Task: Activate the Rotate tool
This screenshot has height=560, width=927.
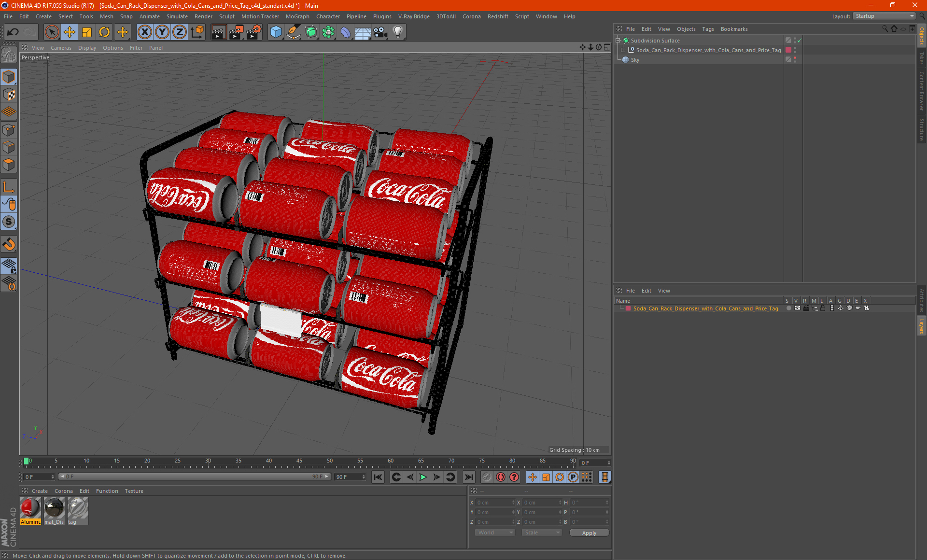Action: 104,32
